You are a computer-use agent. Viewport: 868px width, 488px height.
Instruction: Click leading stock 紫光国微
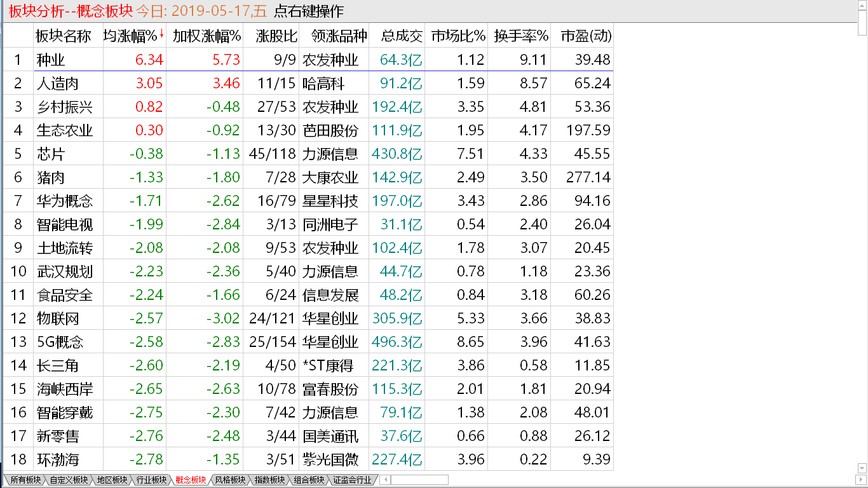tap(330, 459)
